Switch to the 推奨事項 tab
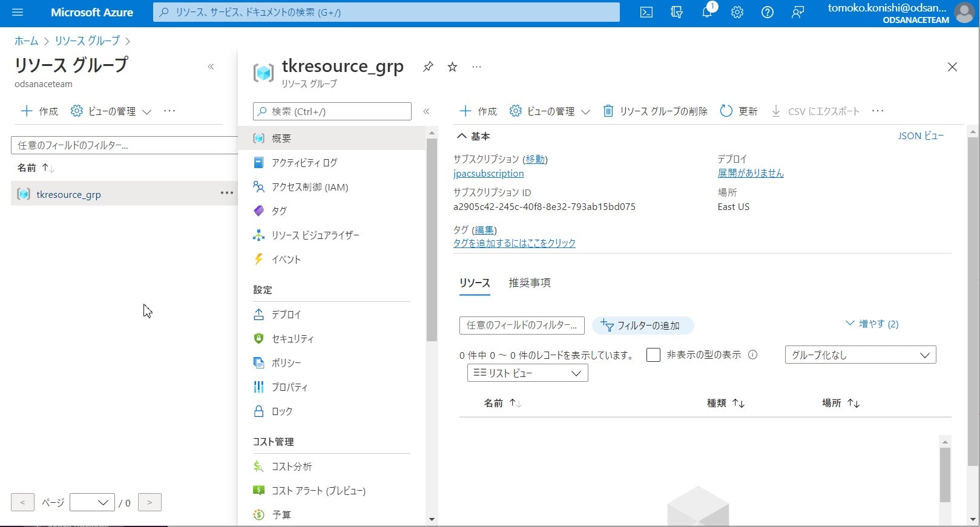The height and width of the screenshot is (527, 980). [530, 283]
